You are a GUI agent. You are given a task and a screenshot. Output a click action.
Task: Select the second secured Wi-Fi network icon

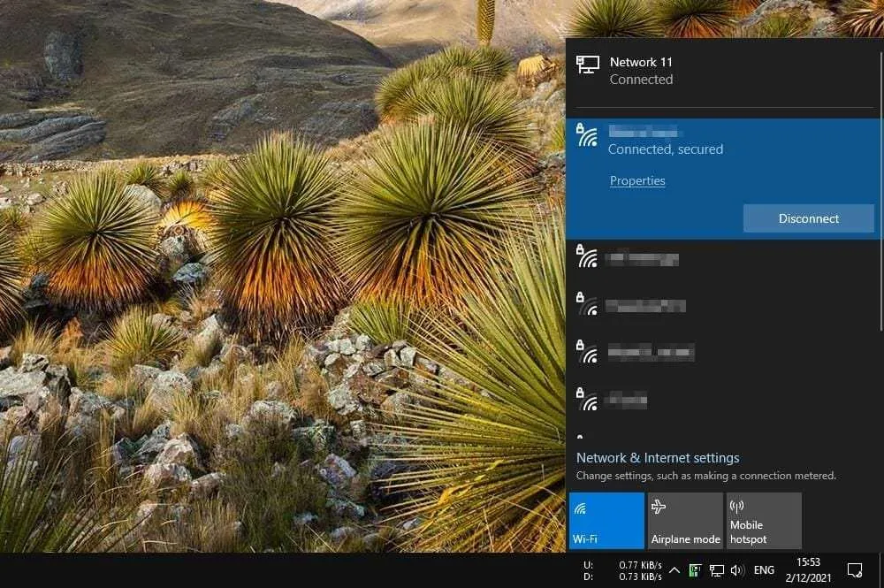587,256
